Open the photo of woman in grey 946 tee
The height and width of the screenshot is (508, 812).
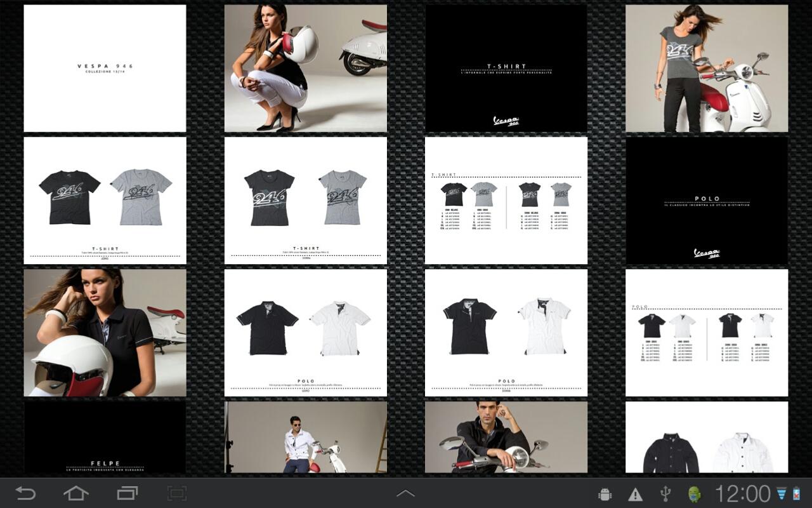[707, 69]
